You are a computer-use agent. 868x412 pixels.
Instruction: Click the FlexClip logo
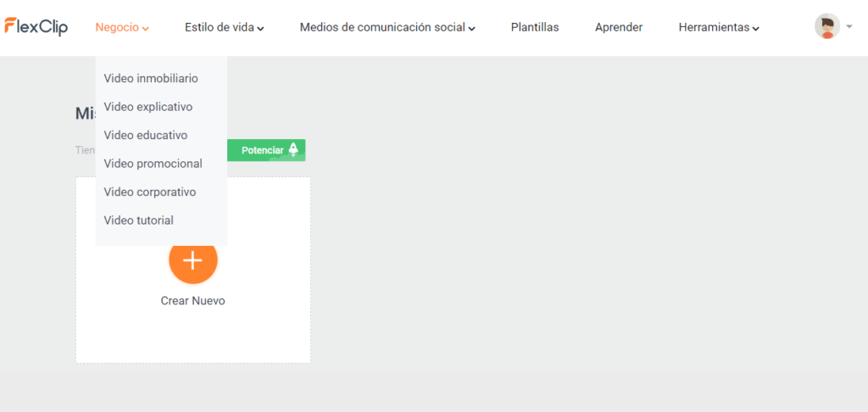pos(36,26)
